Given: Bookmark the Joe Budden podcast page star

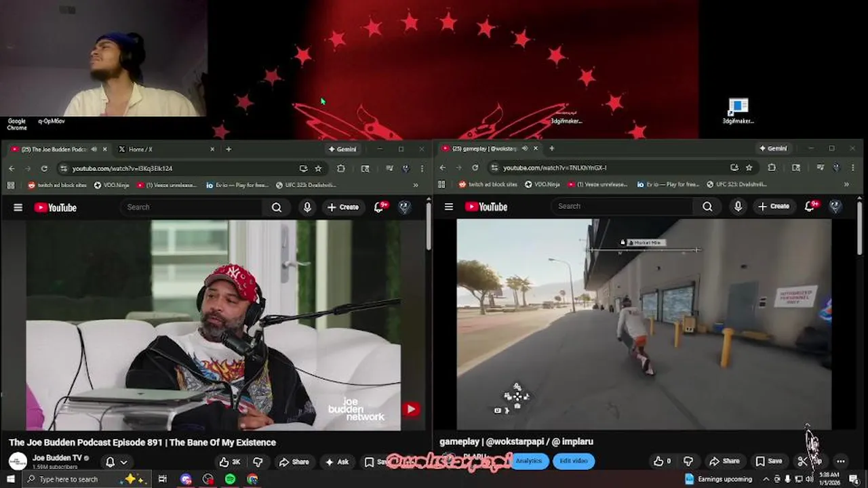Looking at the screenshot, I should point(318,168).
